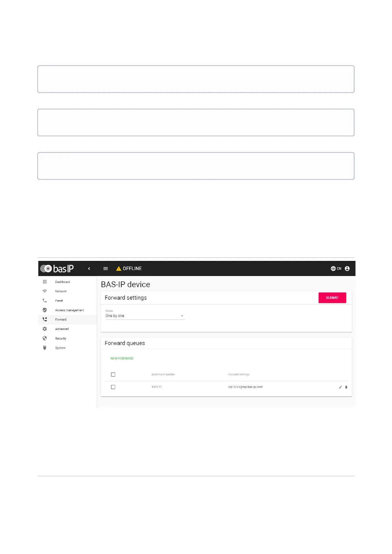This screenshot has height=554, width=392.
Task: Open the user account icon
Action: click(x=347, y=268)
